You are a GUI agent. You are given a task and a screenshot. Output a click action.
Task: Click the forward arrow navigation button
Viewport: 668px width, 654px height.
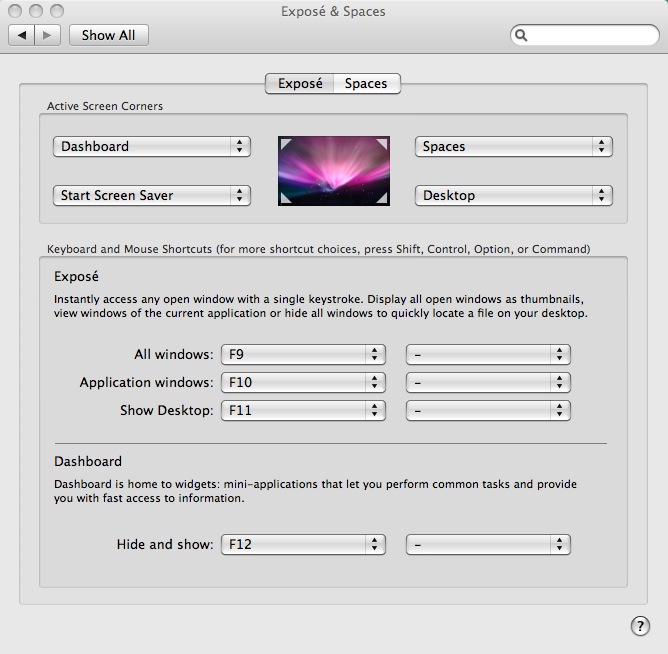pyautogui.click(x=47, y=35)
